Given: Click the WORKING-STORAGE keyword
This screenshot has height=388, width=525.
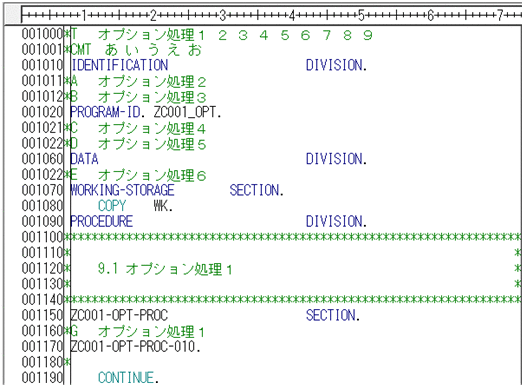Looking at the screenshot, I should [x=123, y=190].
